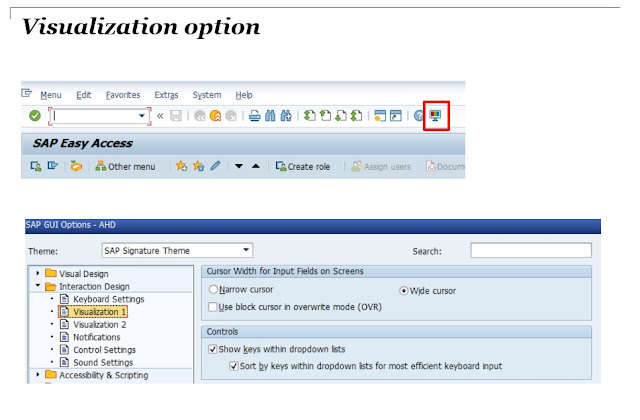Viewport: 640px width, 420px height.
Task: Select the Narrow cursor radio button
Action: [x=213, y=289]
